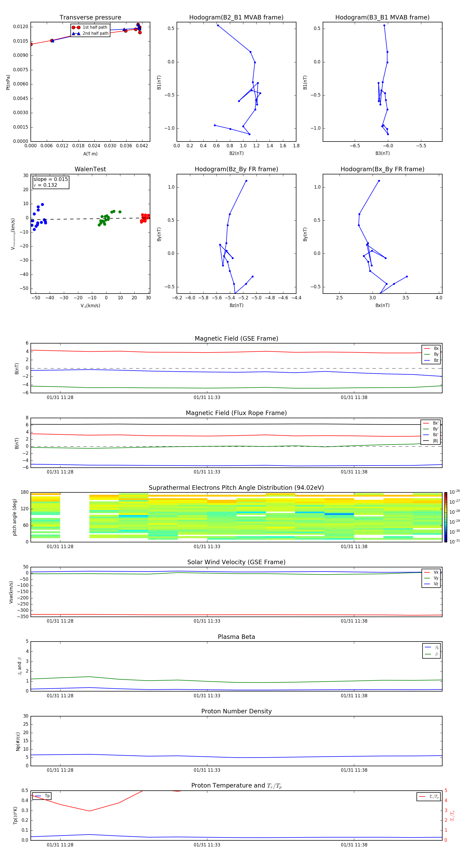Click the 'Transverse pressure' plot title
The width and height of the screenshot is (473, 868).
click(x=90, y=18)
